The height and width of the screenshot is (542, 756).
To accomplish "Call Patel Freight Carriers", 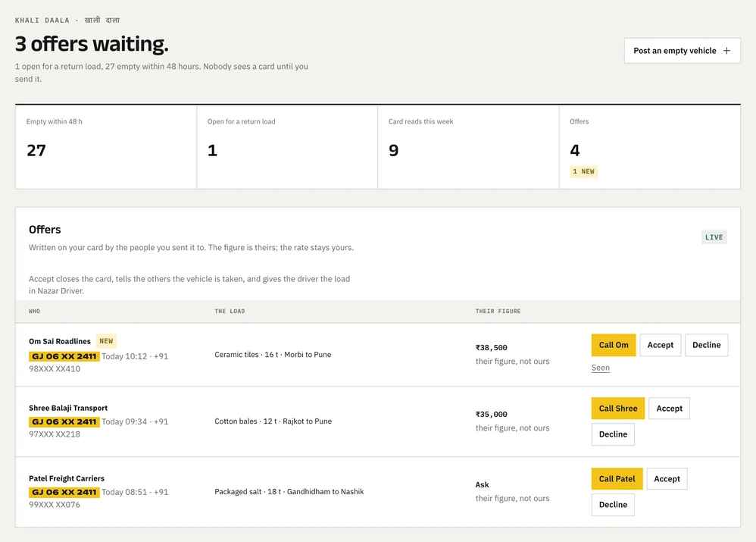I will pos(617,479).
